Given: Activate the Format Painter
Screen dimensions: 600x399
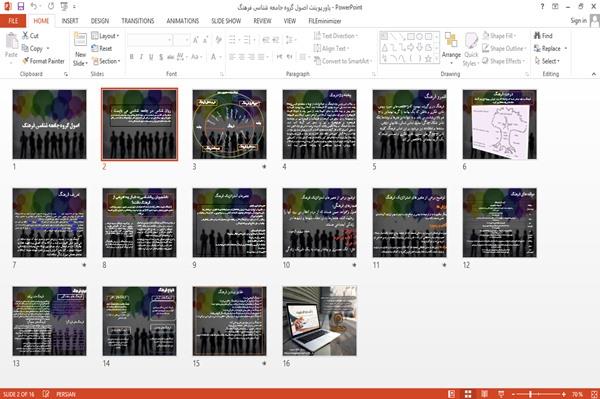Looking at the screenshot, I should point(43,61).
